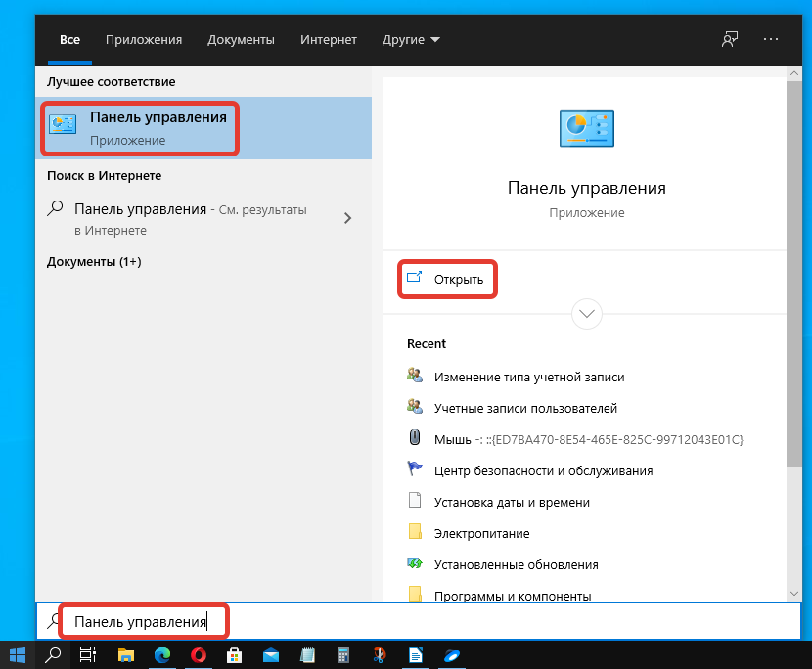The height and width of the screenshot is (669, 812).
Task: Open Calculator from the taskbar
Action: click(x=343, y=654)
